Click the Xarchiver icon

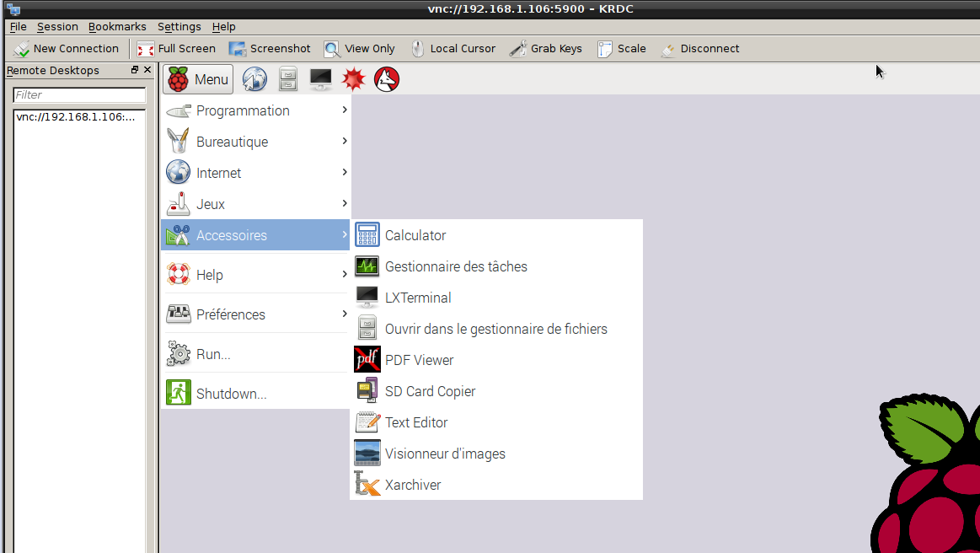(x=367, y=484)
